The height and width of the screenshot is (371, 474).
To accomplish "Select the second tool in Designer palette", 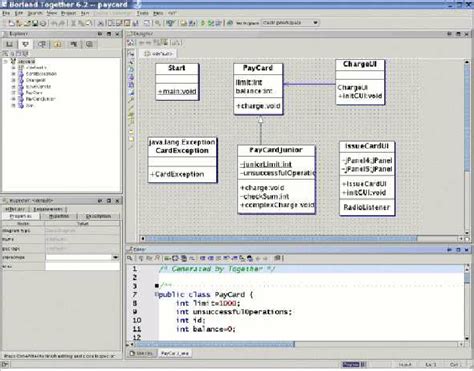I will coord(131,62).
